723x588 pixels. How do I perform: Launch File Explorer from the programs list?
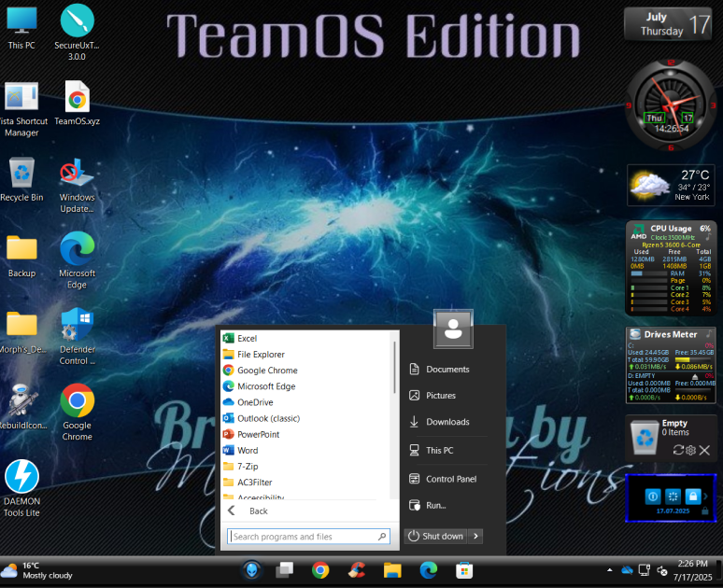pyautogui.click(x=306, y=355)
